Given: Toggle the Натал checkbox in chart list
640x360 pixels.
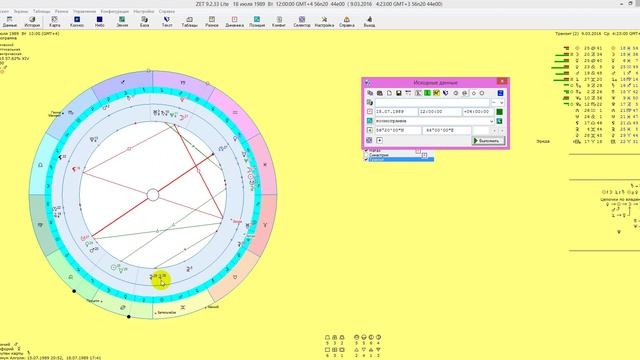Looking at the screenshot, I should click(x=366, y=150).
